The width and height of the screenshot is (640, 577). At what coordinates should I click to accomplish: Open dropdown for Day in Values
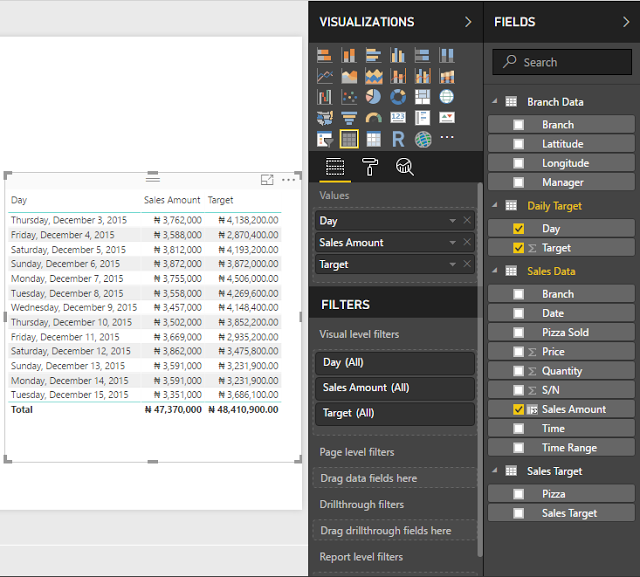[x=452, y=221]
